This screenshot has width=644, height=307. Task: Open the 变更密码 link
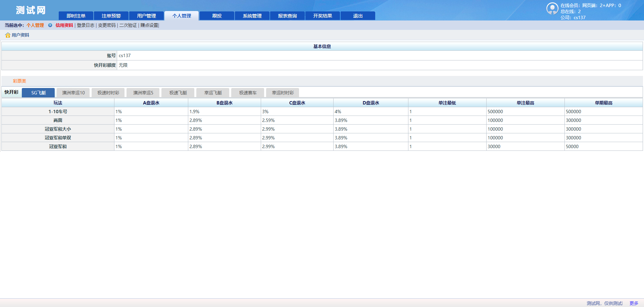(x=107, y=25)
